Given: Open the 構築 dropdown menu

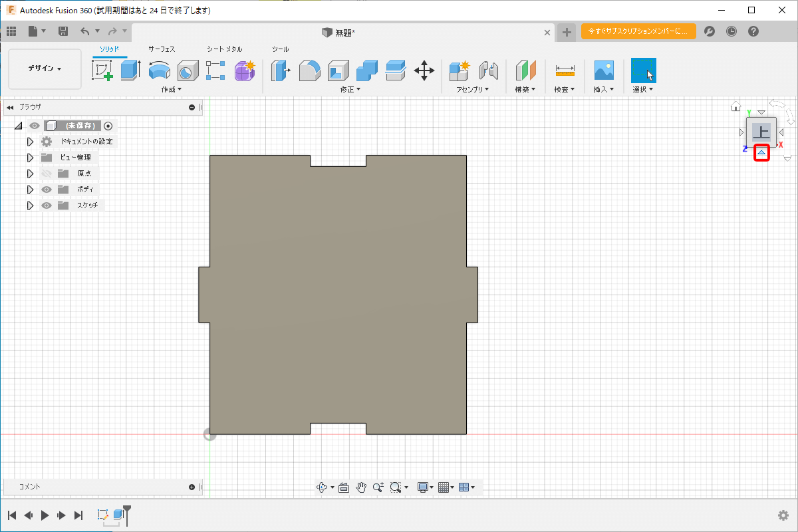Looking at the screenshot, I should (x=525, y=89).
